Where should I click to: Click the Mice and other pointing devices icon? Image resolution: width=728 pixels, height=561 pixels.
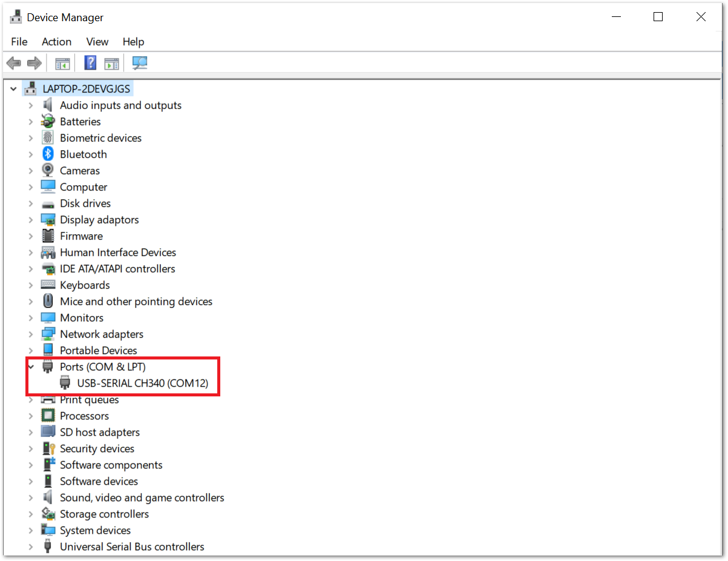[48, 301]
